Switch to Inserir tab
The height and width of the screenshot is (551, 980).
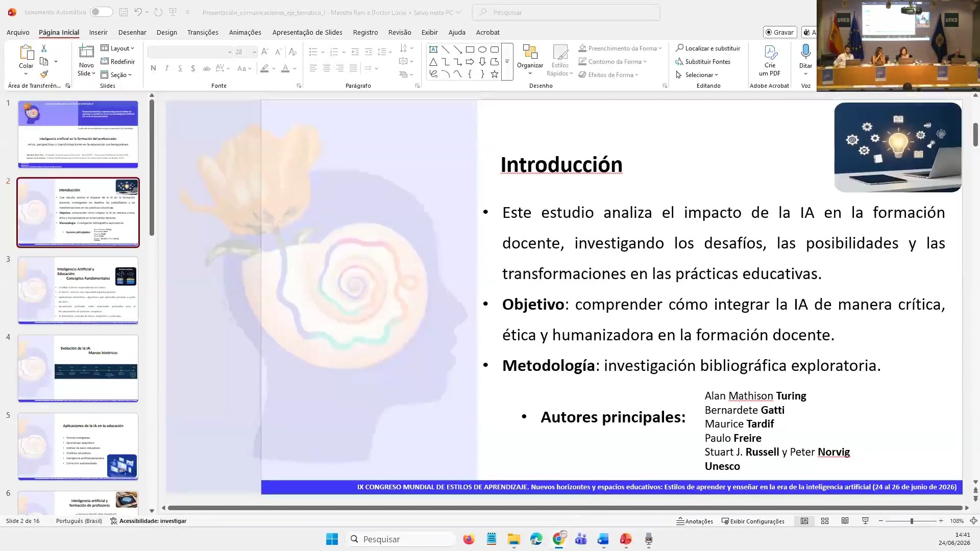point(98,32)
